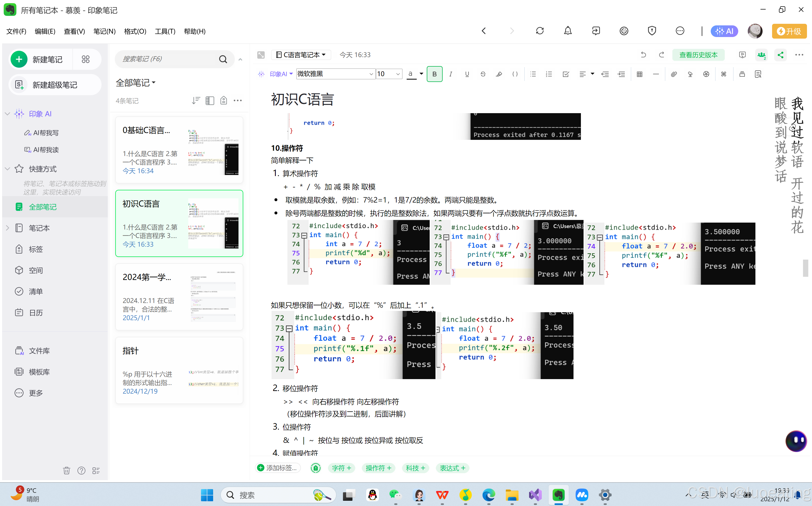Viewport: 812px width, 506px height.
Task: Expand the 笔记本 tree item
Action: [7, 228]
